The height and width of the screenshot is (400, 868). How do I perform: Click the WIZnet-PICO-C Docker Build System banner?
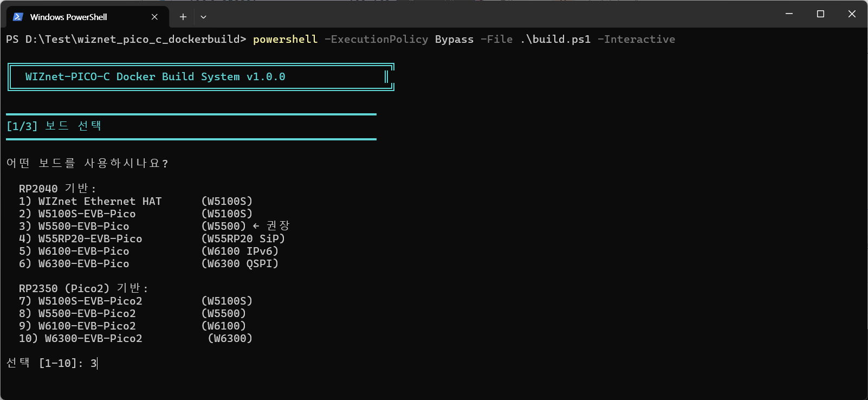155,77
